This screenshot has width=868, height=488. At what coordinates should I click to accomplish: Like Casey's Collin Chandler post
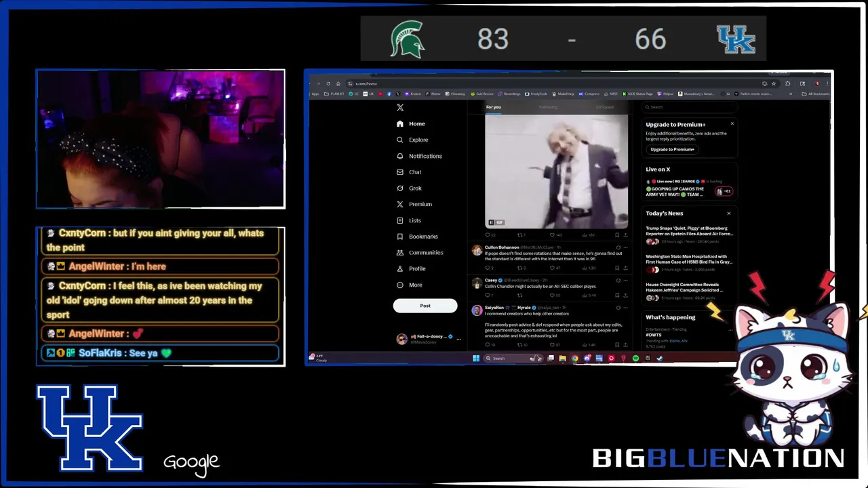pyautogui.click(x=552, y=296)
